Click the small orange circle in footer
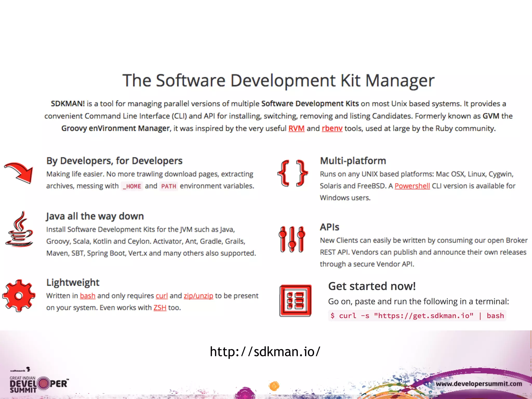 274,386
